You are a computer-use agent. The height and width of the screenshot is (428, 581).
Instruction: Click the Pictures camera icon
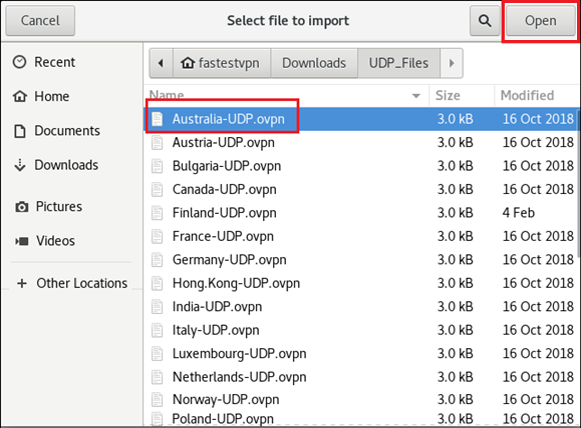pyautogui.click(x=21, y=207)
